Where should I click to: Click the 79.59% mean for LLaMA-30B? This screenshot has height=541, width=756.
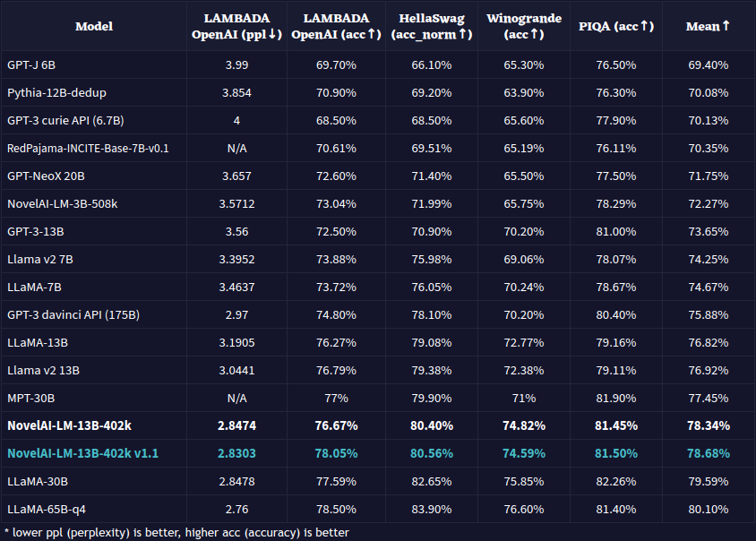pos(709,481)
